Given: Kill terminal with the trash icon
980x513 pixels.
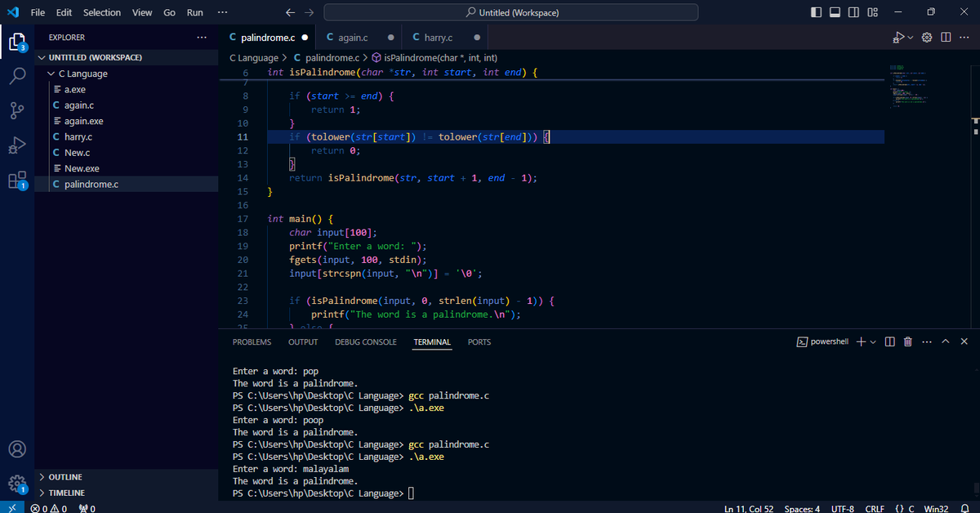Looking at the screenshot, I should pos(908,341).
